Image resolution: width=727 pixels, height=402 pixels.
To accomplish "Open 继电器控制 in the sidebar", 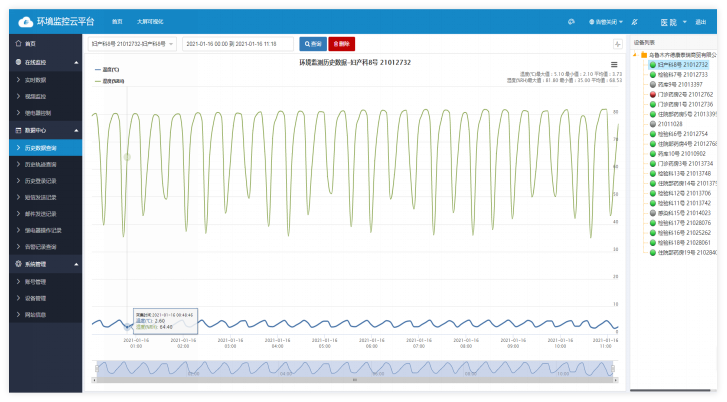I will coord(45,113).
